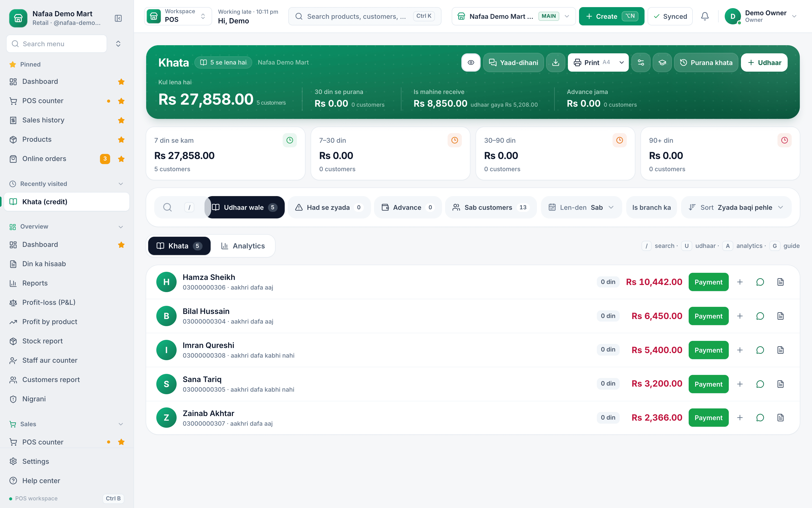This screenshot has width=812, height=508.
Task: Click the search magnifier in filter bar
Action: pos(167,207)
